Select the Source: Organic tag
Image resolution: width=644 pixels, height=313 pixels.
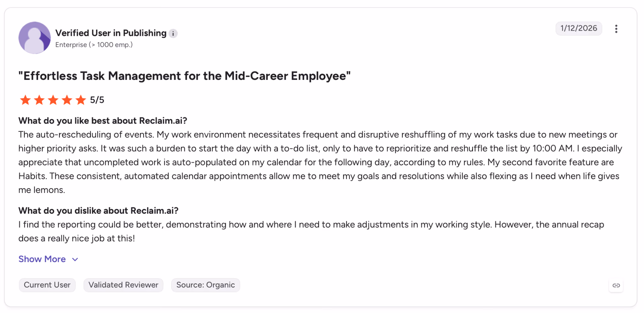click(x=206, y=285)
